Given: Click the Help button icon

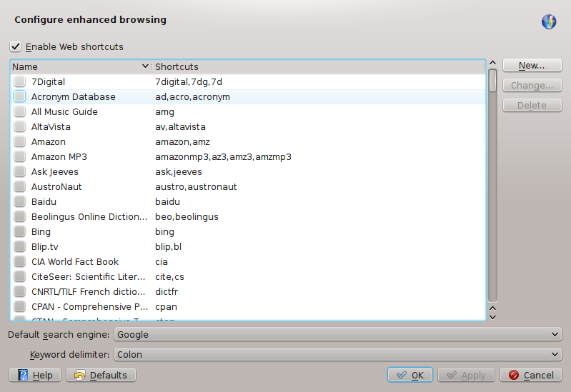Looking at the screenshot, I should 23,375.
